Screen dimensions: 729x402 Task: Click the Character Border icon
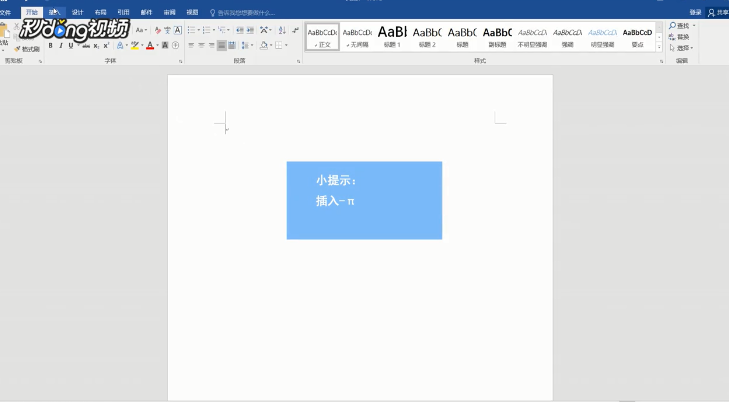pos(178,30)
